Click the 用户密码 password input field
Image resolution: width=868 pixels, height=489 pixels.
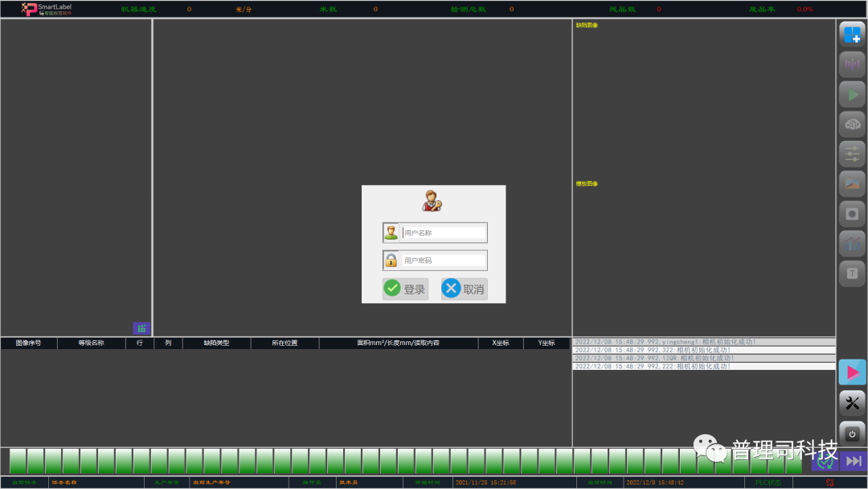pyautogui.click(x=444, y=261)
